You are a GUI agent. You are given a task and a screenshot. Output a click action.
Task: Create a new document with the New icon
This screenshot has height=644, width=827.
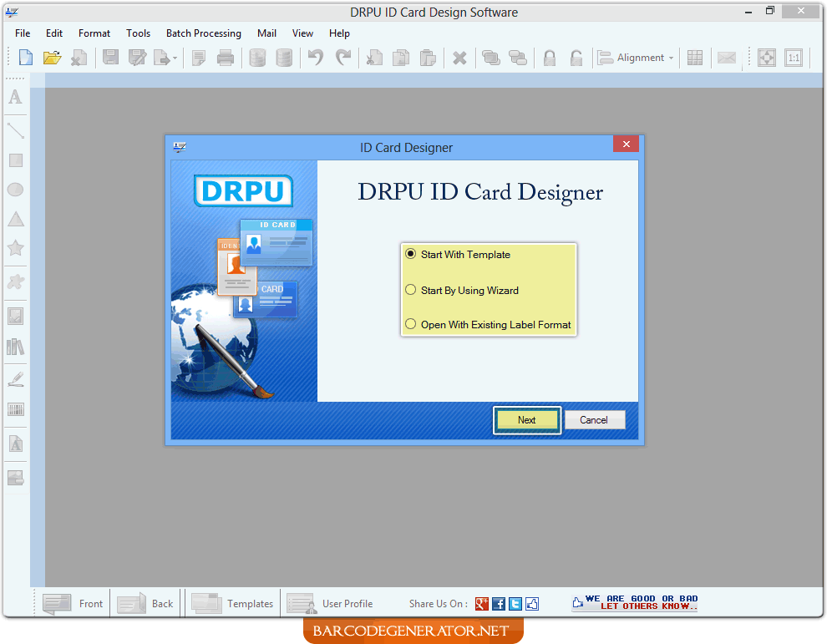coord(25,57)
